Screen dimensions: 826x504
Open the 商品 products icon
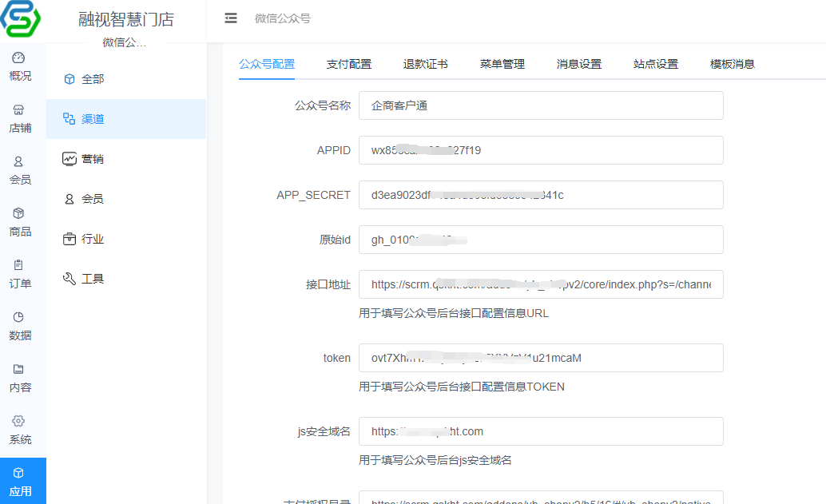point(18,213)
